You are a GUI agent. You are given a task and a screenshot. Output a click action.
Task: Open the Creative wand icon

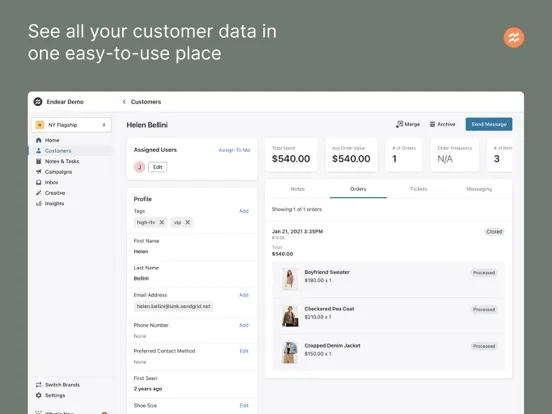coord(39,193)
